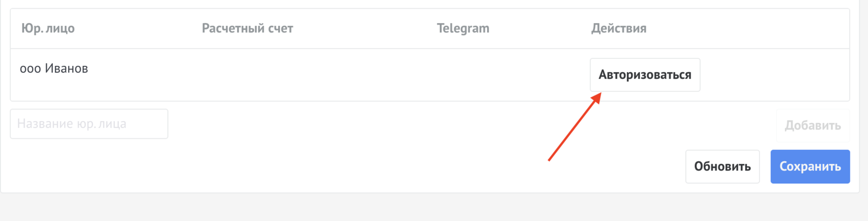Viewport: 868px width, 221px height.
Task: Select the Telegram column header
Action: 463,28
